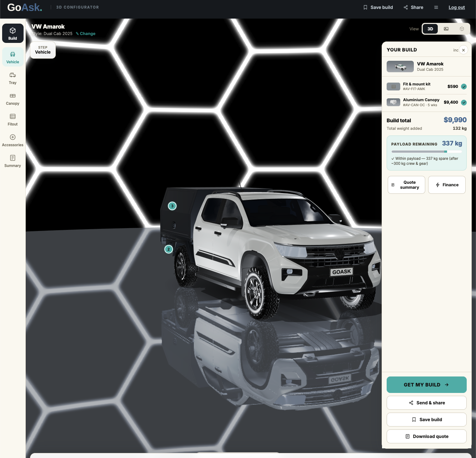The image size is (476, 458).
Task: Click hotspot marker 3 on the canopy
Action: tap(172, 206)
